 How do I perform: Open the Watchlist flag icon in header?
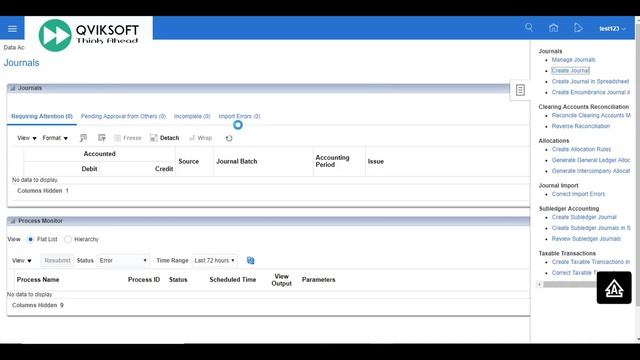(x=578, y=28)
